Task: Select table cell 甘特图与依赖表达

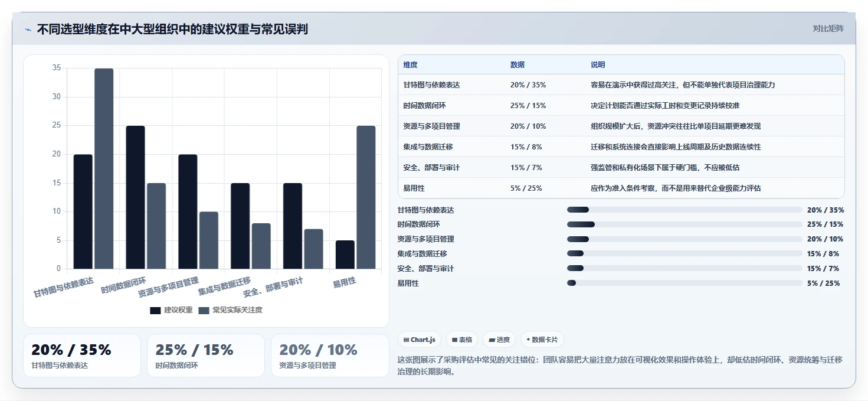Action: tap(432, 85)
